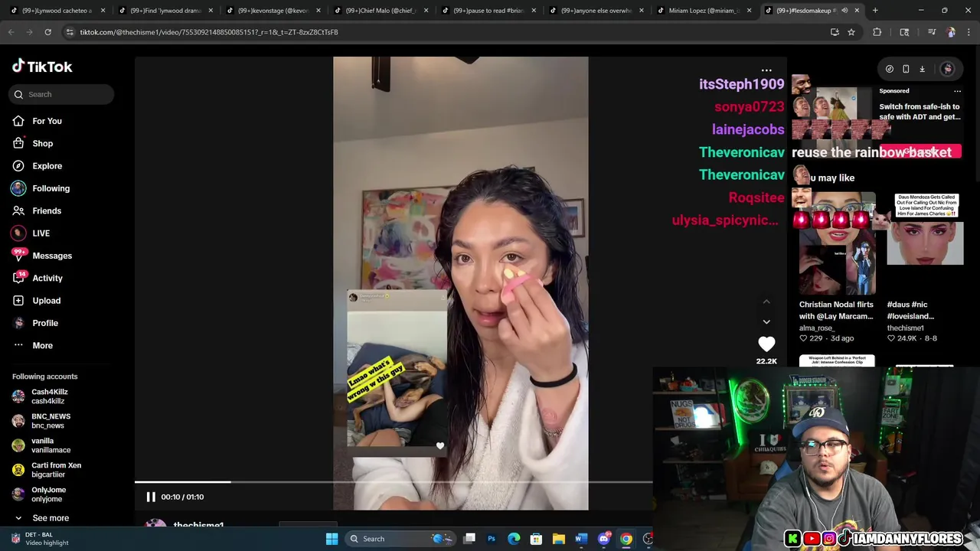Screen dimensions: 980x551
Task: Open the Following feed
Action: 51,188
